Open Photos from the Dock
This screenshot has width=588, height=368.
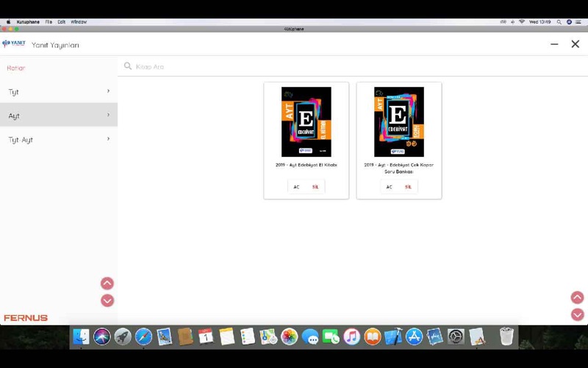pos(289,336)
